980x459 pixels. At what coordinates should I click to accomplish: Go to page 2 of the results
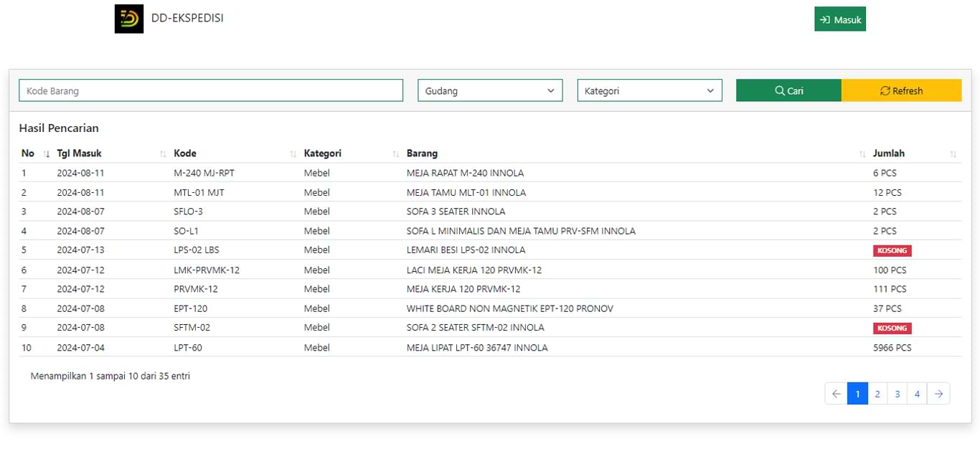point(877,393)
